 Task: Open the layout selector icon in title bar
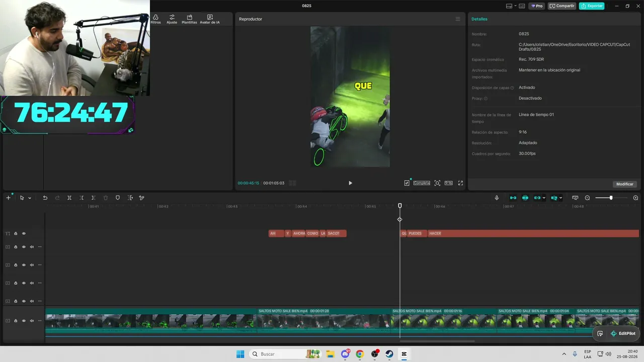(x=509, y=6)
